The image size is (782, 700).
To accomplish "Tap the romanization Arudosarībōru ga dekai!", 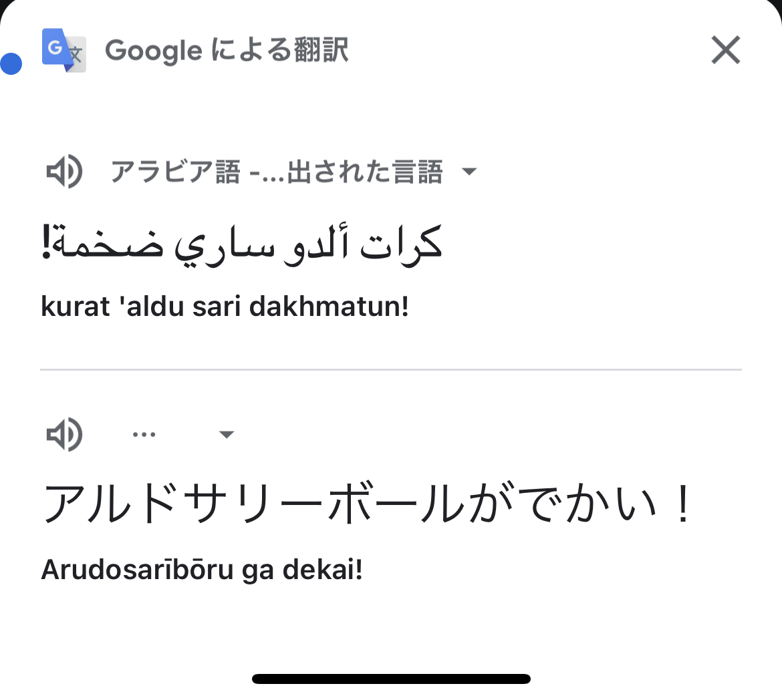I will coord(202,569).
